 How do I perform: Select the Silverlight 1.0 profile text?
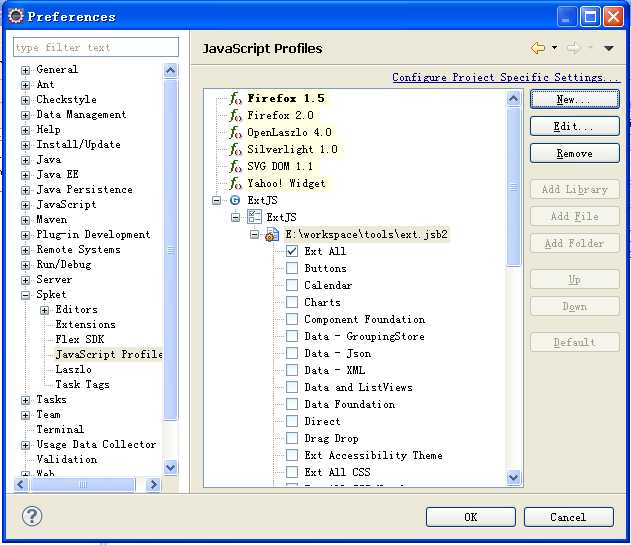pyautogui.click(x=292, y=149)
